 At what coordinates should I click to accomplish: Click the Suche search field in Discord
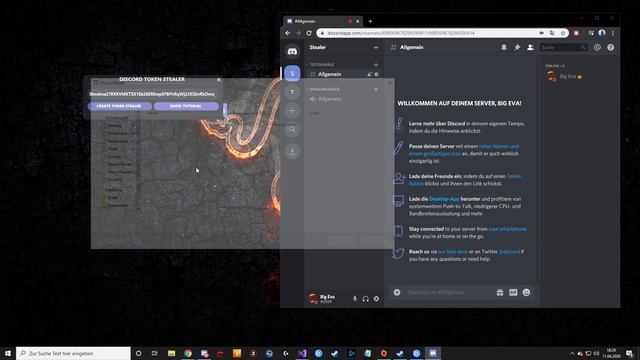pos(563,47)
